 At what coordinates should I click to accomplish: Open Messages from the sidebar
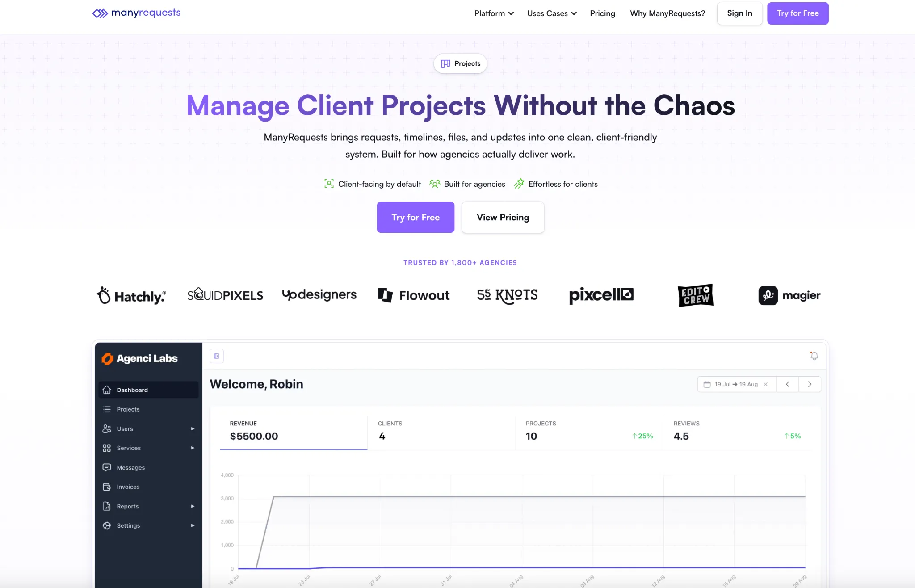130,467
